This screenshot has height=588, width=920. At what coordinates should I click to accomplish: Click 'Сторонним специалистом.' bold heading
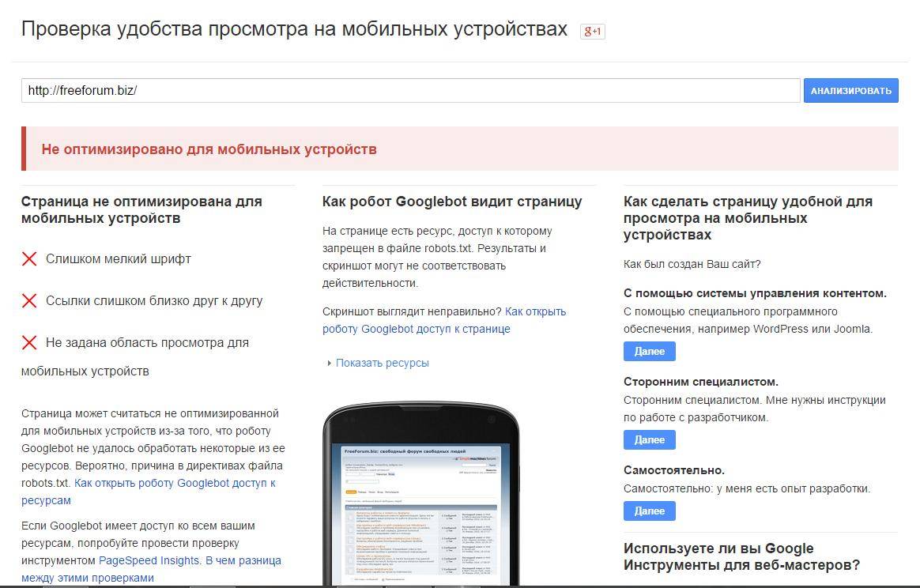pyautogui.click(x=701, y=382)
